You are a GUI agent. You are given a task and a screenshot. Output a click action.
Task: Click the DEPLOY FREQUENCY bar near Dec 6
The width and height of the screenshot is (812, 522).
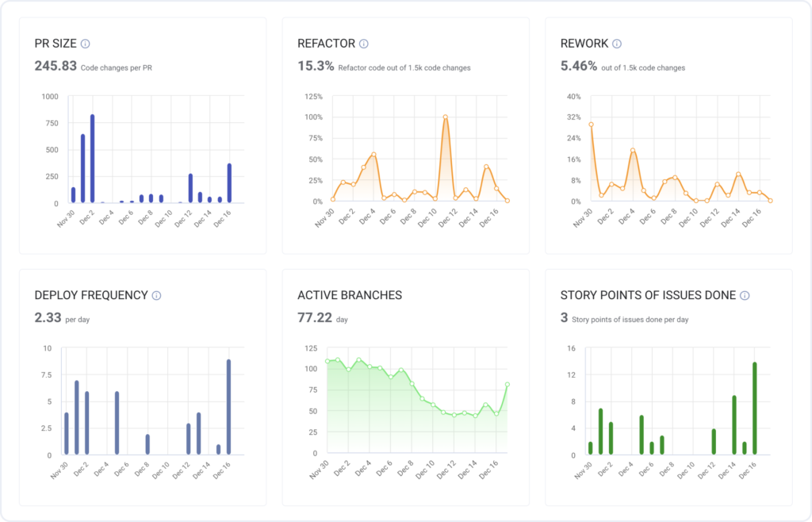(x=117, y=423)
